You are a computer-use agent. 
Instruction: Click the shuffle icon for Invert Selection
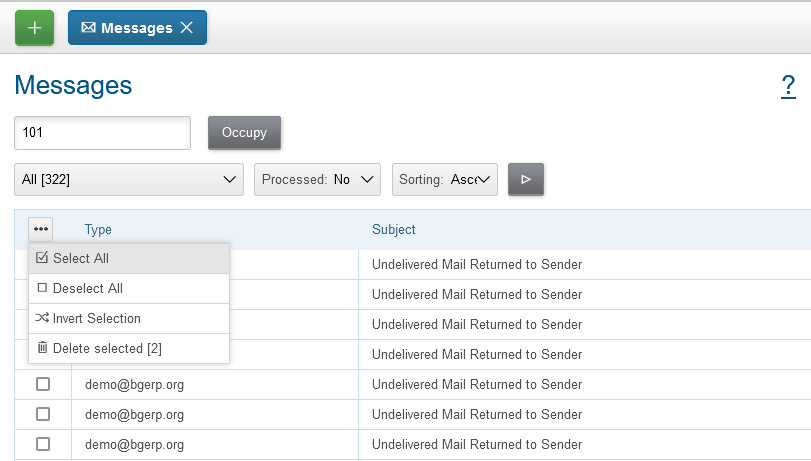tap(42, 318)
